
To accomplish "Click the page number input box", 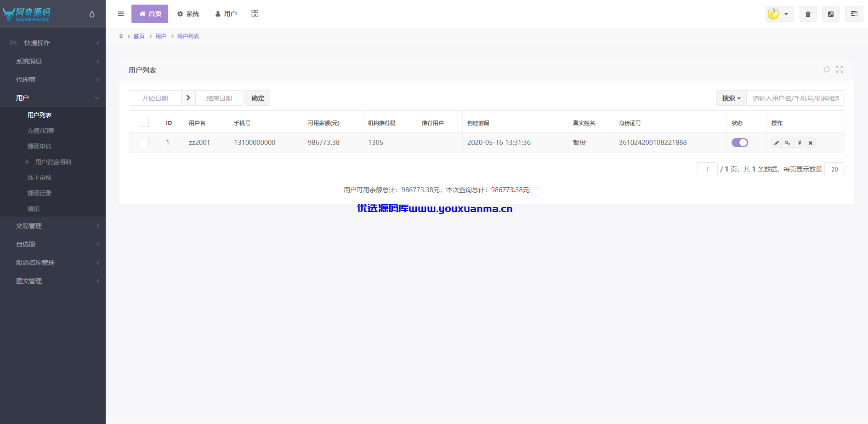I will (707, 169).
